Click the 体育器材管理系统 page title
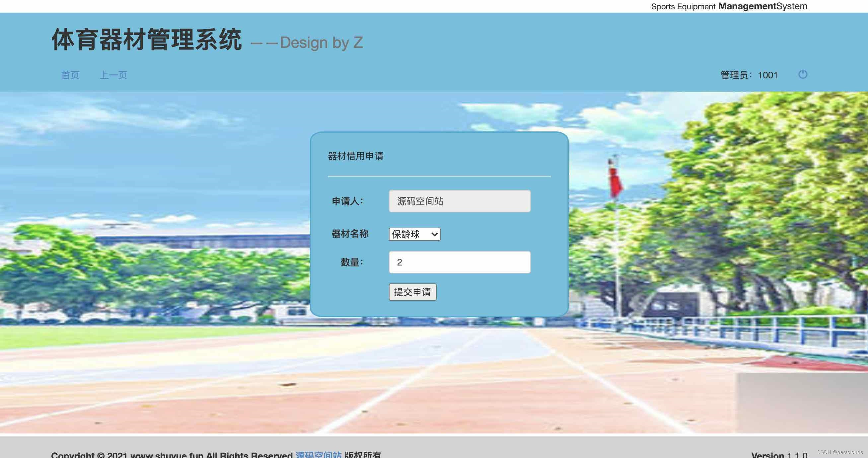Screen dimensions: 868x458 tap(147, 40)
